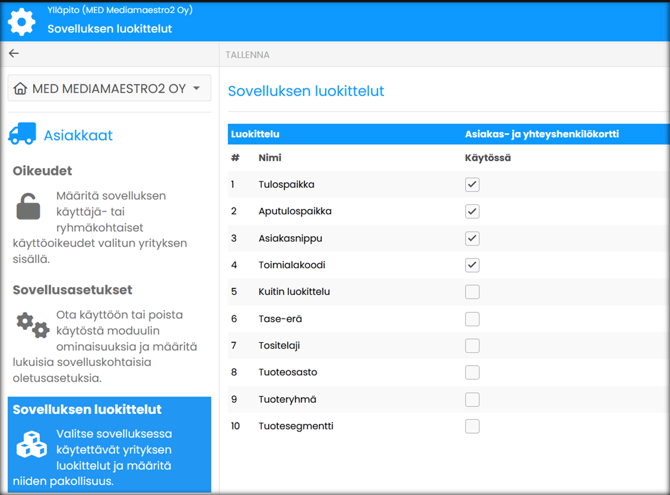This screenshot has height=495, width=670.
Task: Click the back arrow icon
Action: point(13,54)
